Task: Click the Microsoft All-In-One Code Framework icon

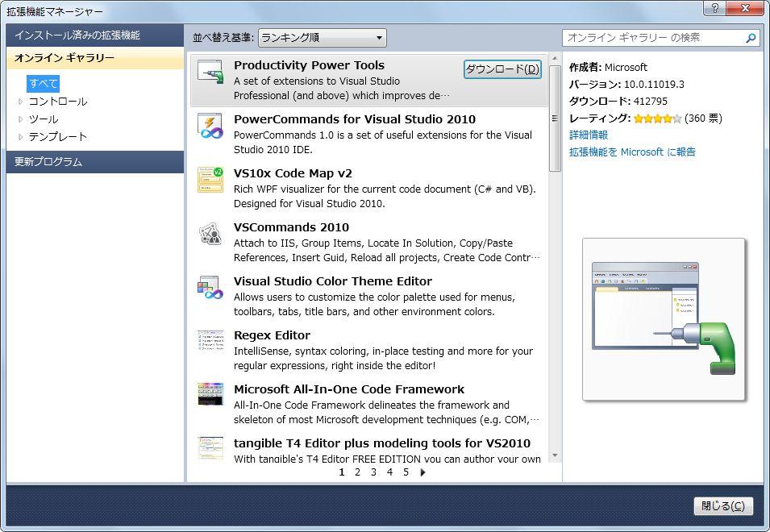Action: (x=210, y=394)
